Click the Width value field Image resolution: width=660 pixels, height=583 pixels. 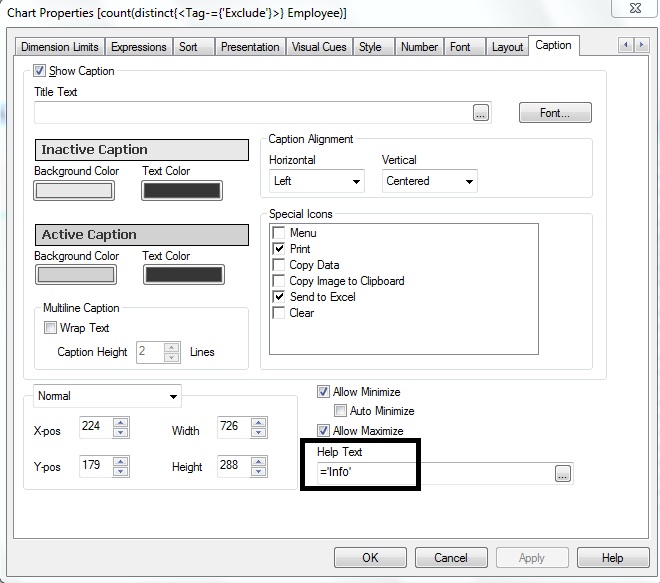tap(234, 427)
